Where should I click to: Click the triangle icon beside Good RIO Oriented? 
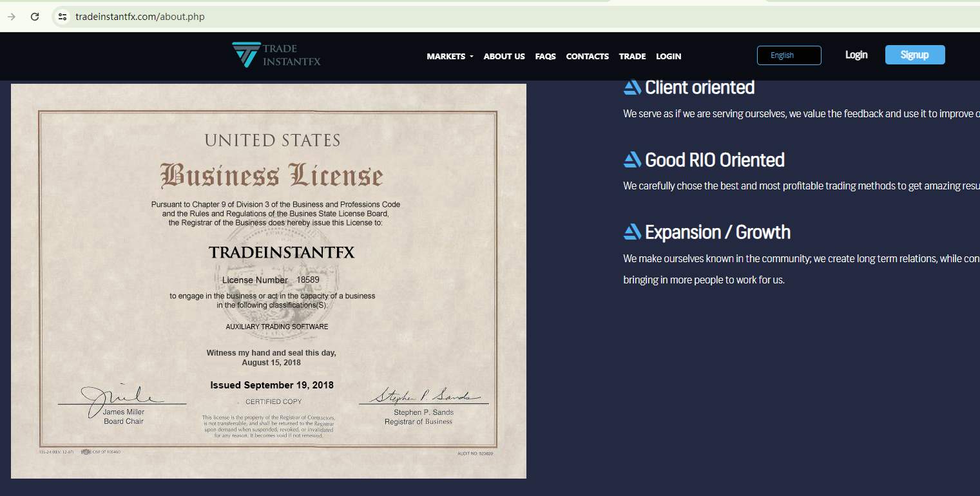pos(632,160)
